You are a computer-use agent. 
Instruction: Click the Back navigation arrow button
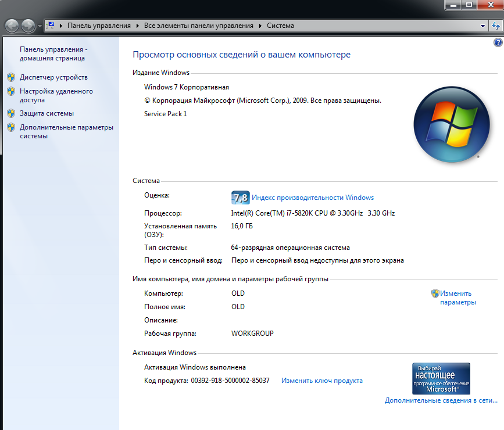12,26
